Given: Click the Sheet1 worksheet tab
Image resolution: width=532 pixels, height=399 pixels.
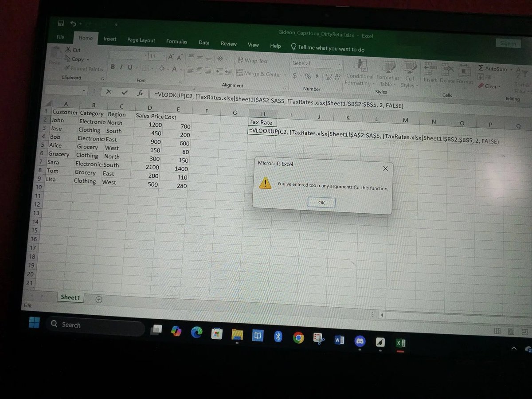Looking at the screenshot, I should tap(70, 297).
